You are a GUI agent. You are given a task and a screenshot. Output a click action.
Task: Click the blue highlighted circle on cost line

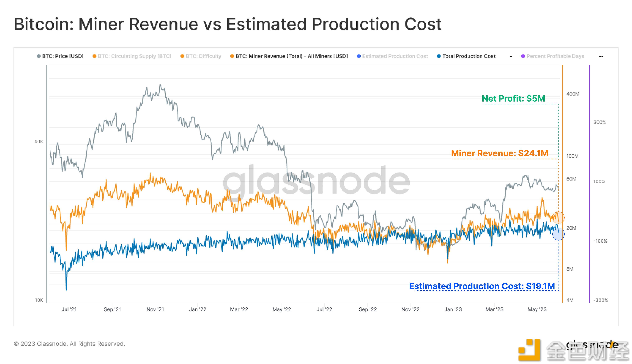point(558,234)
